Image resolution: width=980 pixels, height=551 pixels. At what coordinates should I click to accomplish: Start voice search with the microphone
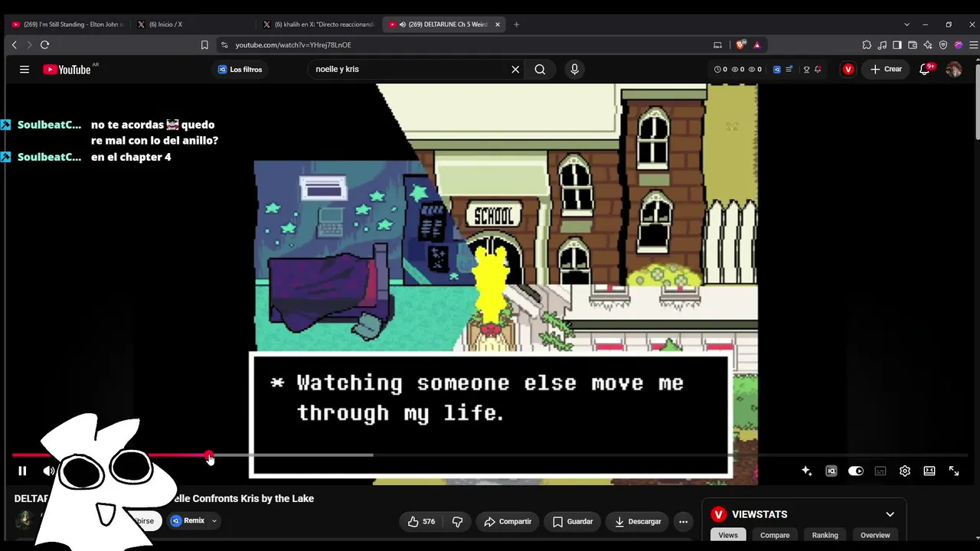pos(575,69)
